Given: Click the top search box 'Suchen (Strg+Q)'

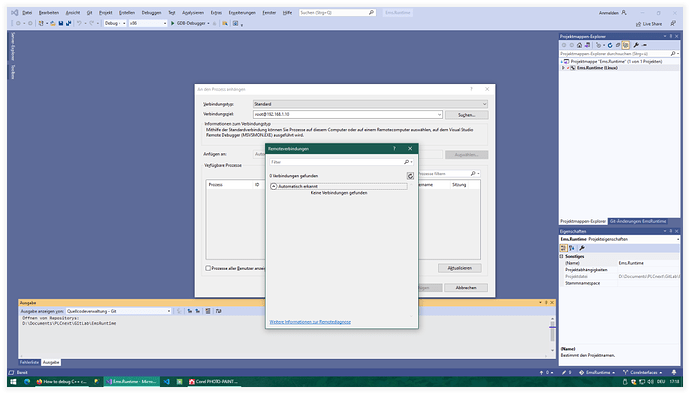Looking at the screenshot, I should [337, 13].
